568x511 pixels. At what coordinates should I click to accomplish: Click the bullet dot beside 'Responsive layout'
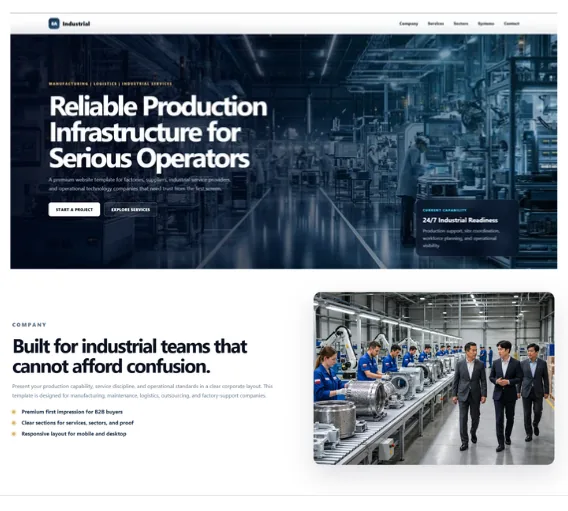coord(14,433)
